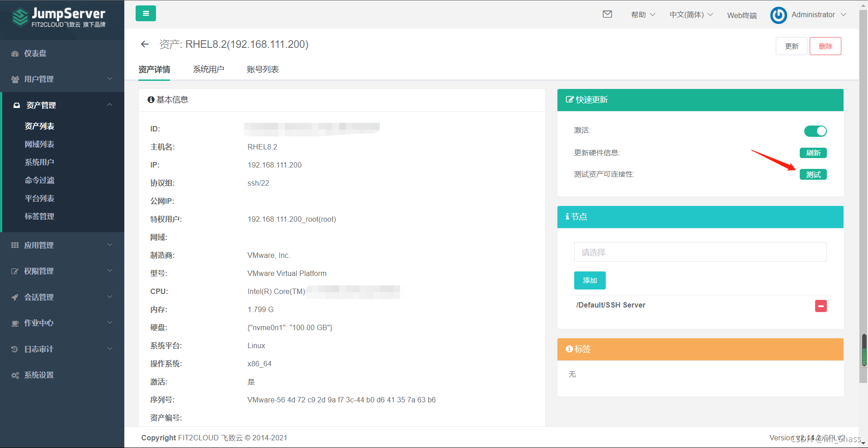Open the Administrator account dropdown
868x448 pixels.
pyautogui.click(x=819, y=14)
